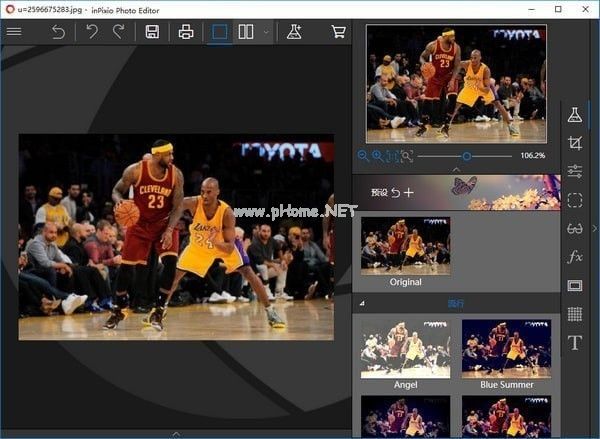Image resolution: width=600 pixels, height=439 pixels.
Task: Open the adjustment sliders panel
Action: pyautogui.click(x=574, y=172)
